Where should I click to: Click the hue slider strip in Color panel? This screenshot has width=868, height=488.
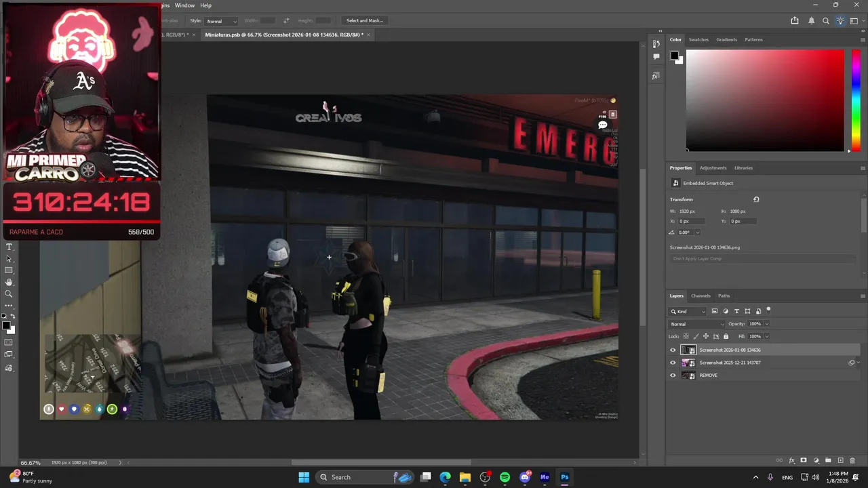coord(856,100)
